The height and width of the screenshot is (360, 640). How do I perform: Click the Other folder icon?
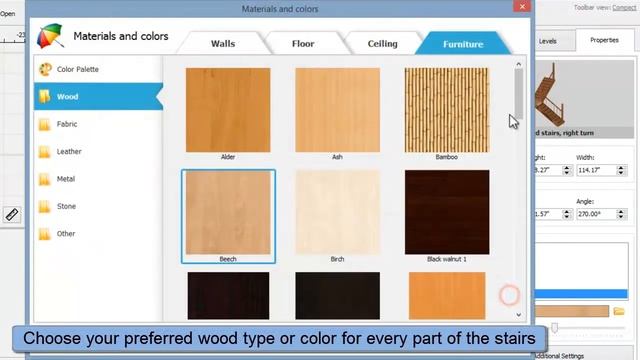click(44, 233)
